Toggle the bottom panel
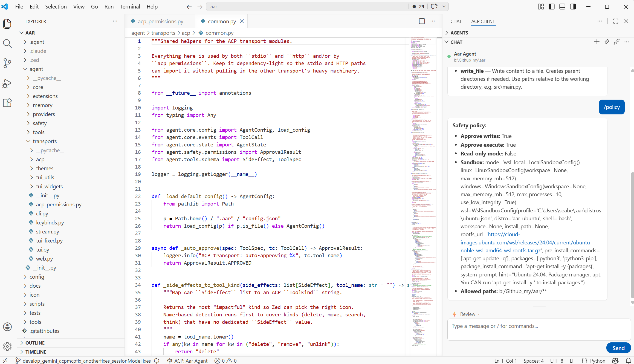This screenshot has height=364, width=634. tap(562, 7)
